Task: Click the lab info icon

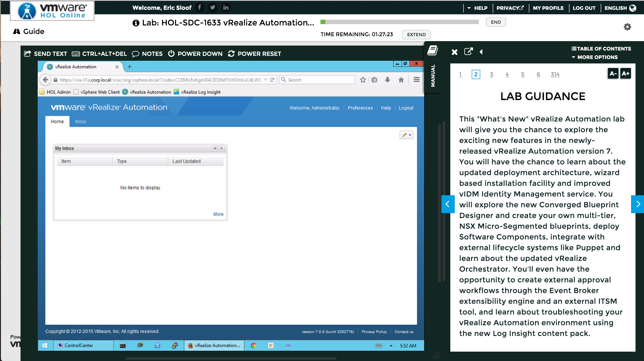Action: click(136, 23)
